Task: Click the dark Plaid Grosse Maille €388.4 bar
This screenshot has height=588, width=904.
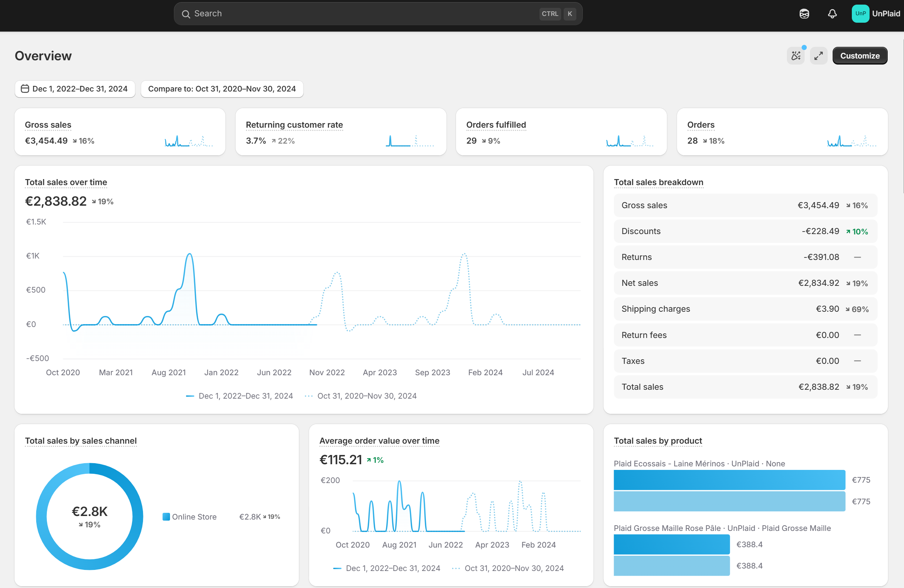Action: [x=672, y=544]
